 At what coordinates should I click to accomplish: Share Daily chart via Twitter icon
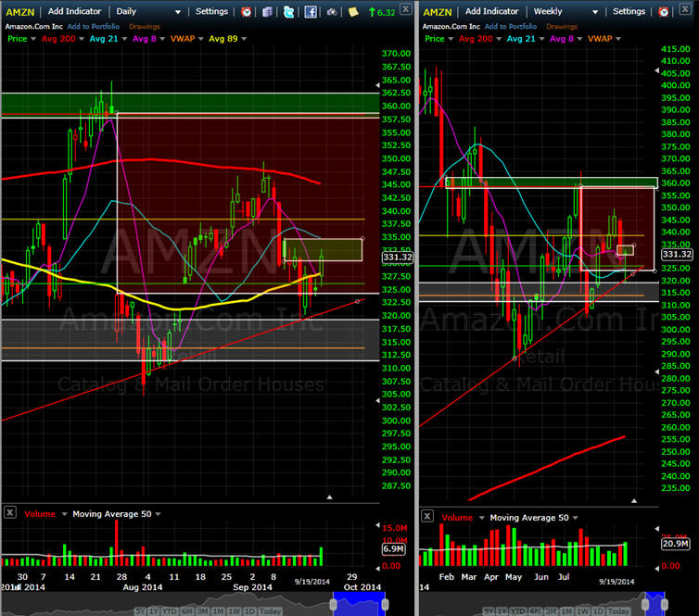(288, 12)
